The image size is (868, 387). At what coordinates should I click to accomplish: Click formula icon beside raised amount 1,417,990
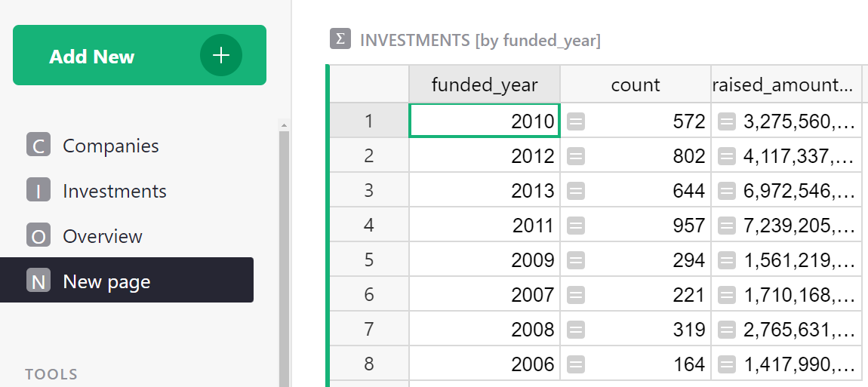[x=727, y=364]
